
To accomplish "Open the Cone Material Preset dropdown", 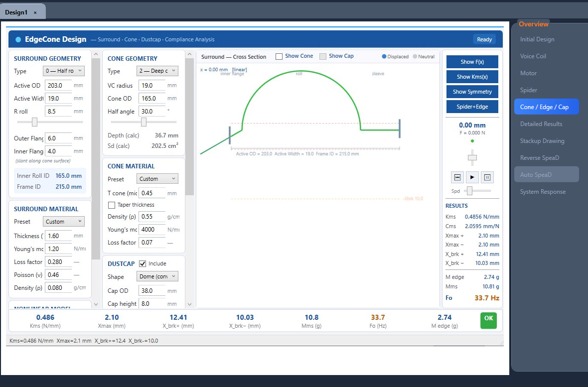I will (157, 179).
